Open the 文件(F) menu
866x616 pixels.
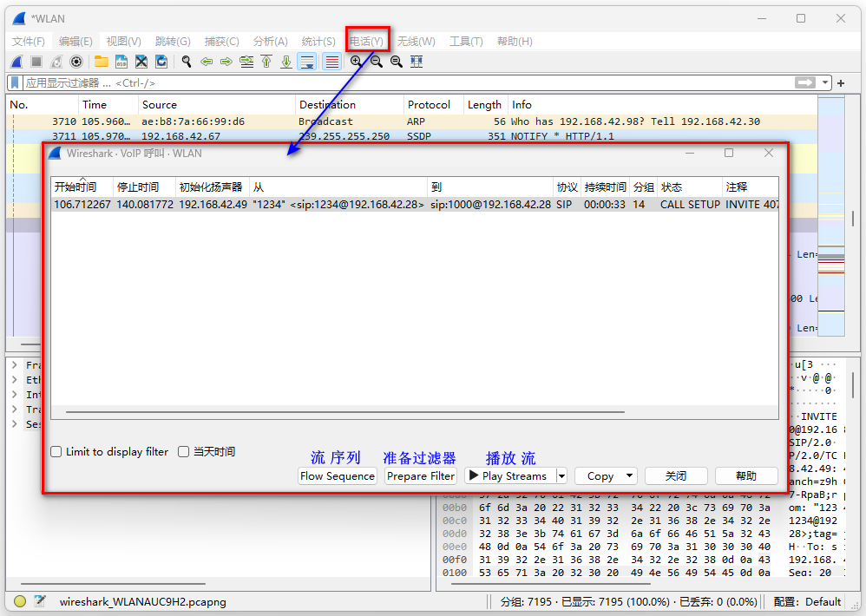coord(29,42)
